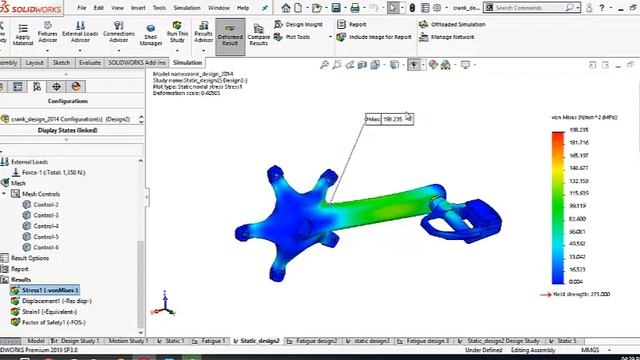Open the DisplayManager panel tab

pos(76,87)
